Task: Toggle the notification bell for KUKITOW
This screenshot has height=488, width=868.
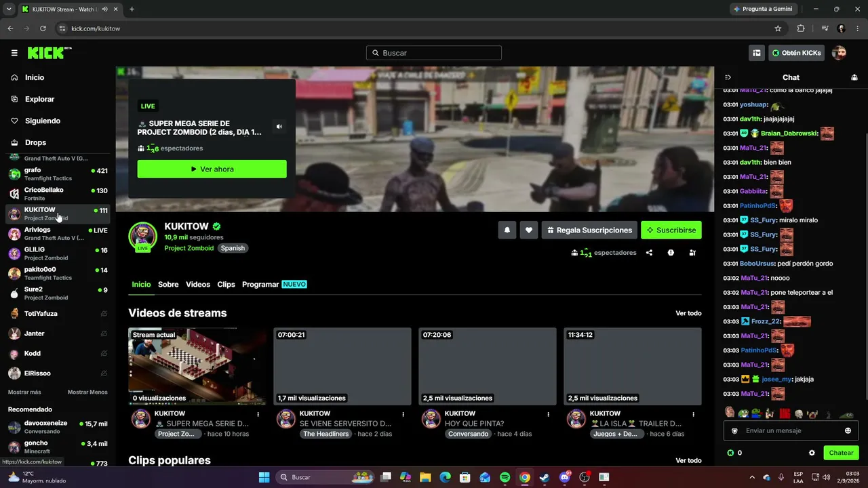Action: pos(507,230)
